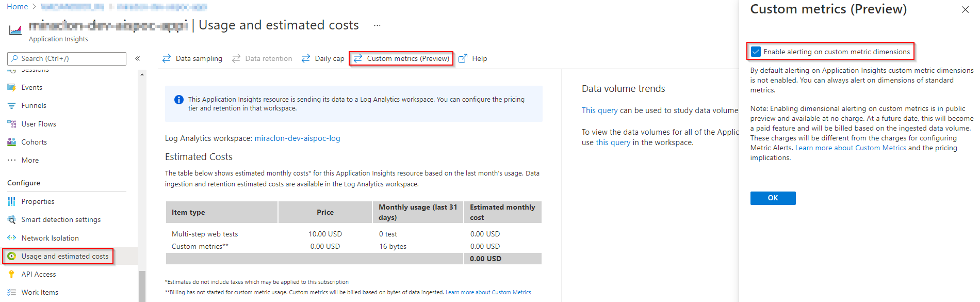Open the More sidebar entry
The height and width of the screenshot is (302, 980).
click(30, 160)
